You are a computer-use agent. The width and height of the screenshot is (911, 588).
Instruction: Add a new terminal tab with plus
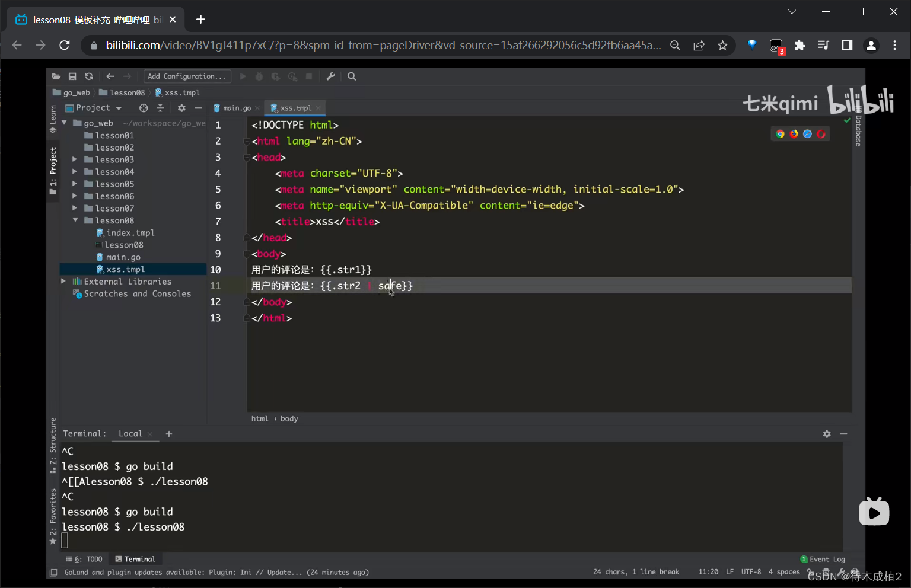(x=169, y=434)
